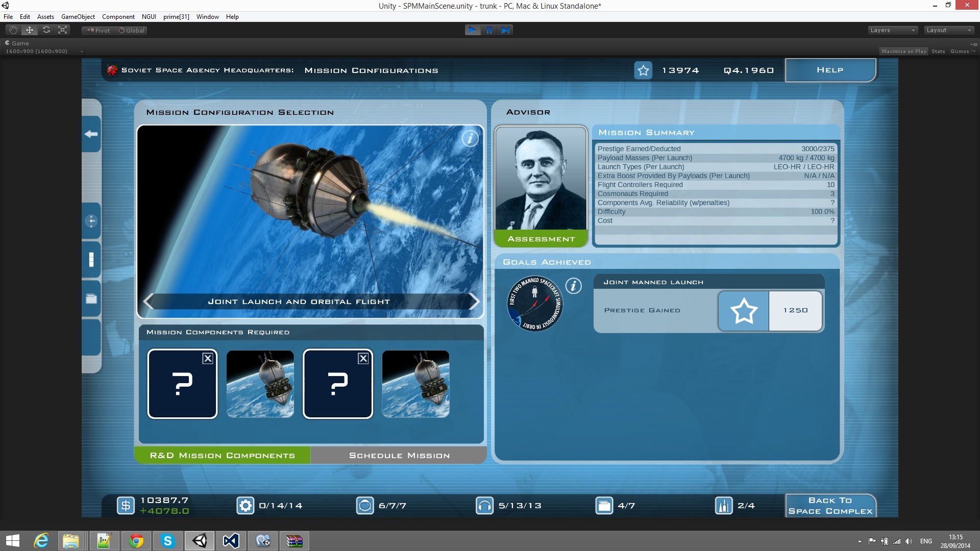980x551 pixels.
Task: Open the GameObject menu
Action: 78,17
